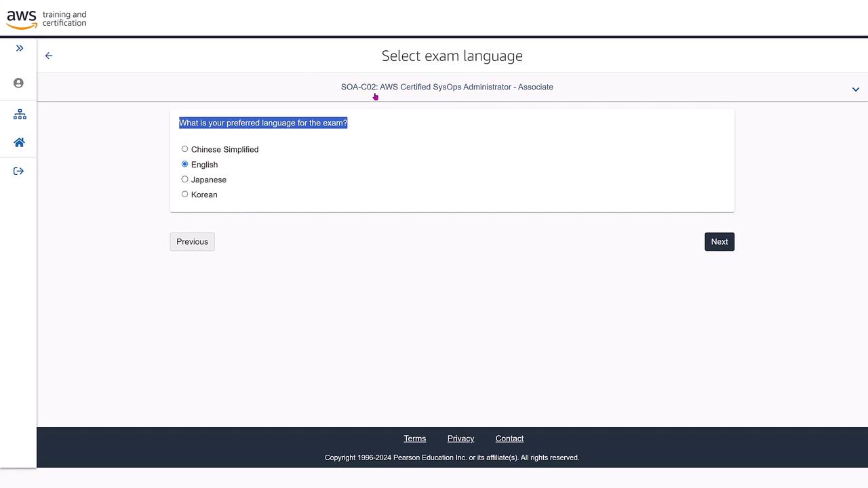Expand the SOA-C02 SysOps Administrator exam header
The width and height of the screenshot is (868, 488).
click(x=447, y=87)
